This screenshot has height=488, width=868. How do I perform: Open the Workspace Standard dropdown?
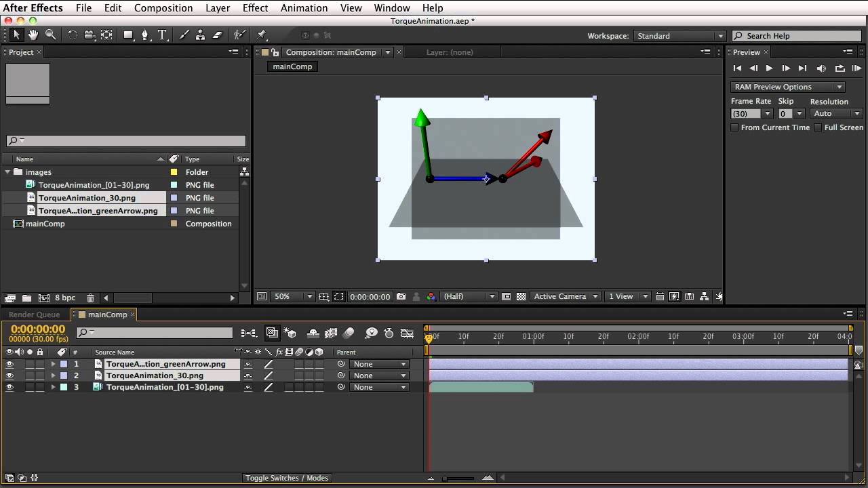(x=679, y=36)
